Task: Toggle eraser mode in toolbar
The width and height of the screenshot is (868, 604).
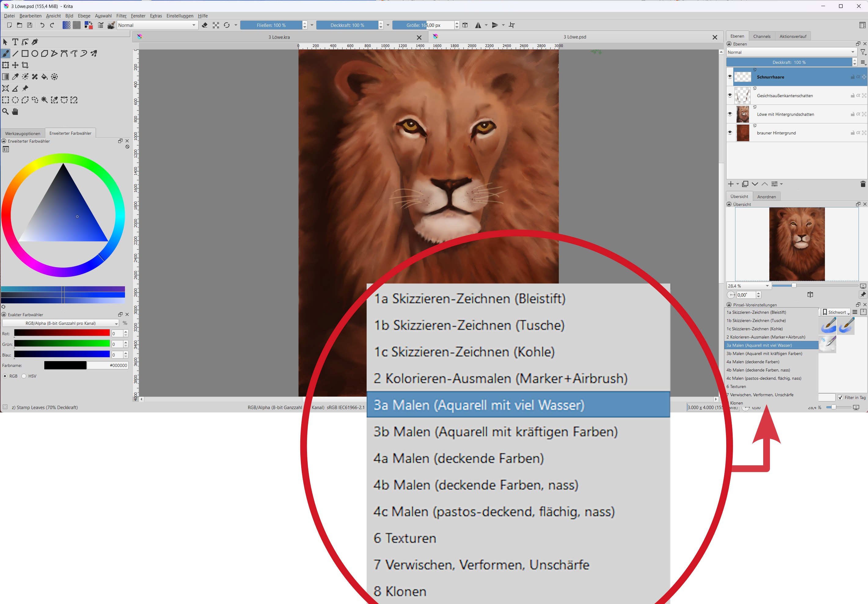Action: [204, 25]
